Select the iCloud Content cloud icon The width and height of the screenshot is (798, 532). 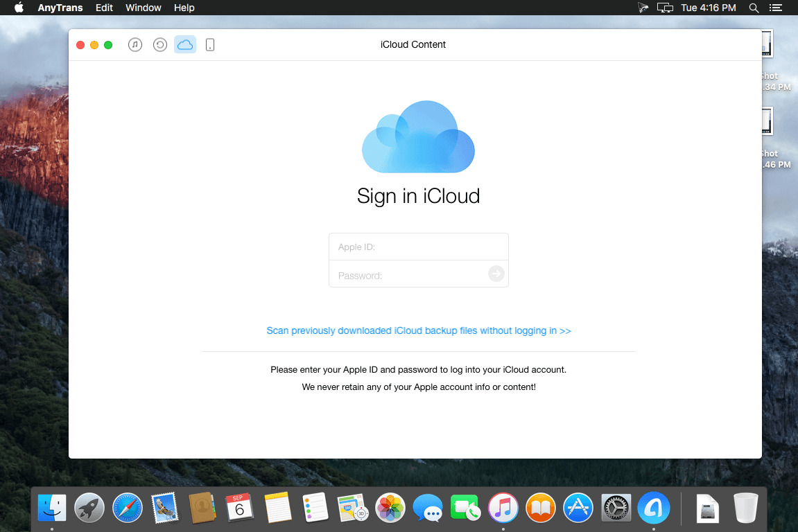click(184, 44)
